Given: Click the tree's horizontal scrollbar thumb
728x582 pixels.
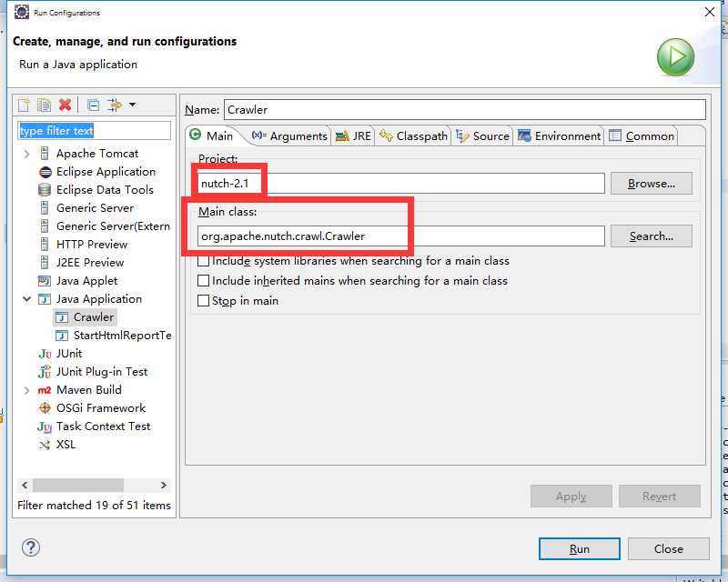Looking at the screenshot, I should click(78, 485).
